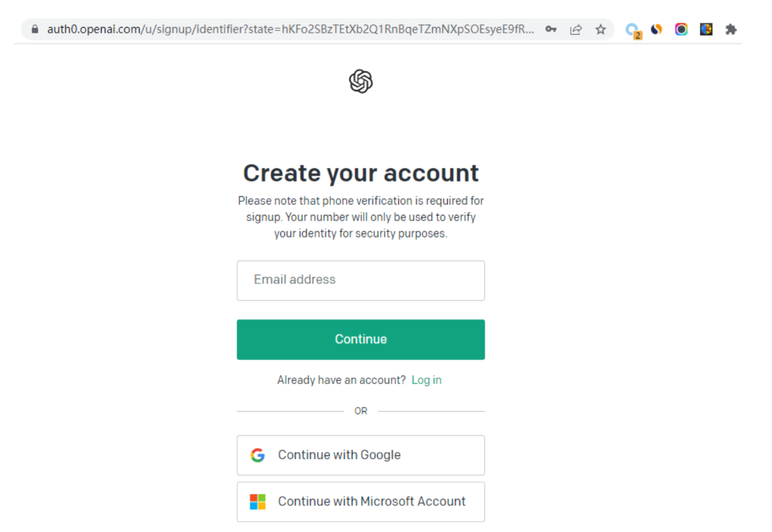Open the blue ring extension with badge 2
Image resolution: width=772 pixels, height=532 pixels.
pyautogui.click(x=633, y=30)
